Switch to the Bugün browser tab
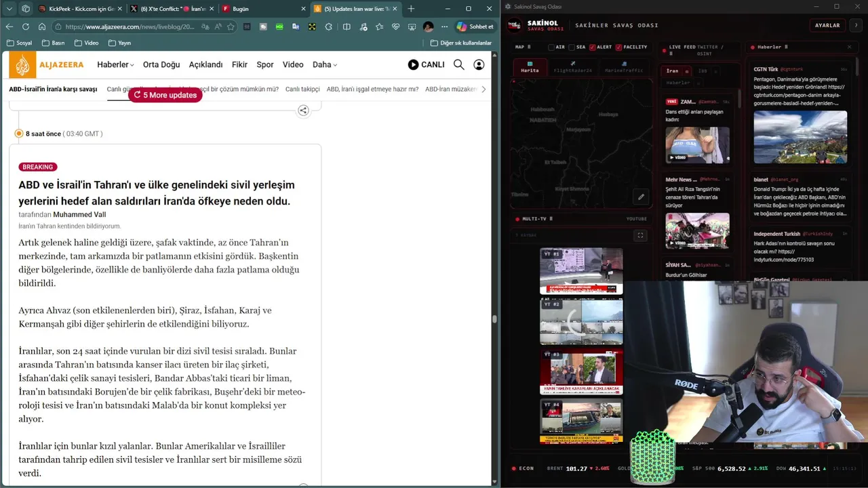The image size is (868, 488). [263, 9]
